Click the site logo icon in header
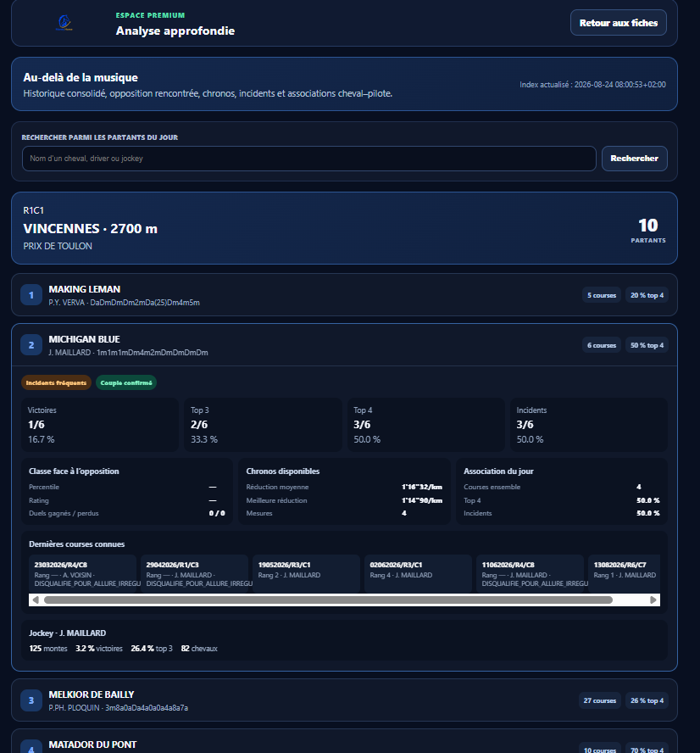This screenshot has width=700, height=753. click(64, 23)
